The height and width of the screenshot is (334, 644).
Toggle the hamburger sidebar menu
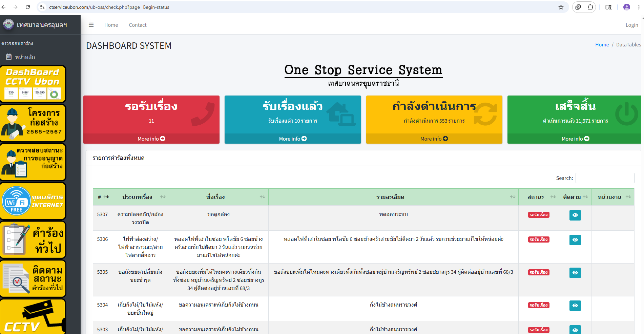(x=91, y=25)
